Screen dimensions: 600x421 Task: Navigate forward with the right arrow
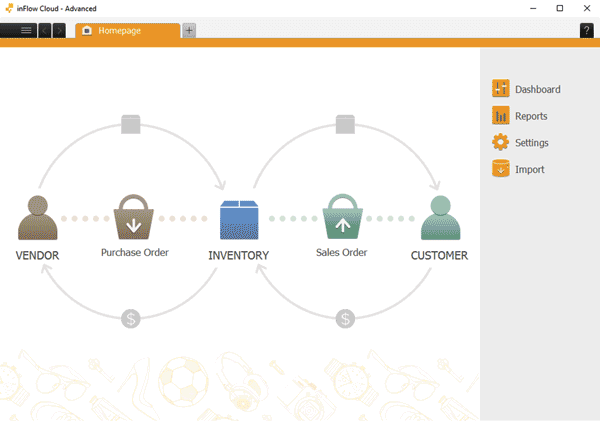tap(60, 31)
